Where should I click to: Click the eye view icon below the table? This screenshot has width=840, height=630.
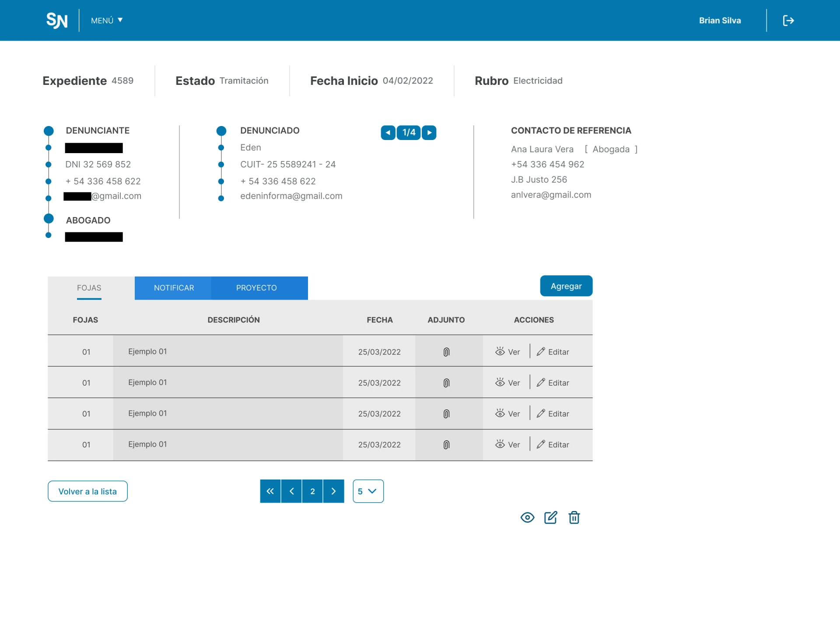[527, 518]
